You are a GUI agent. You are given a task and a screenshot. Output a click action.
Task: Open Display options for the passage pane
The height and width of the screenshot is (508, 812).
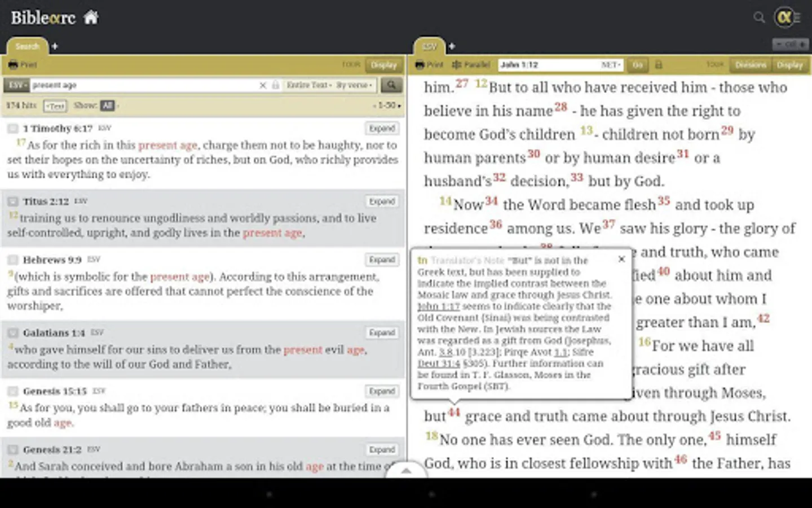(789, 65)
